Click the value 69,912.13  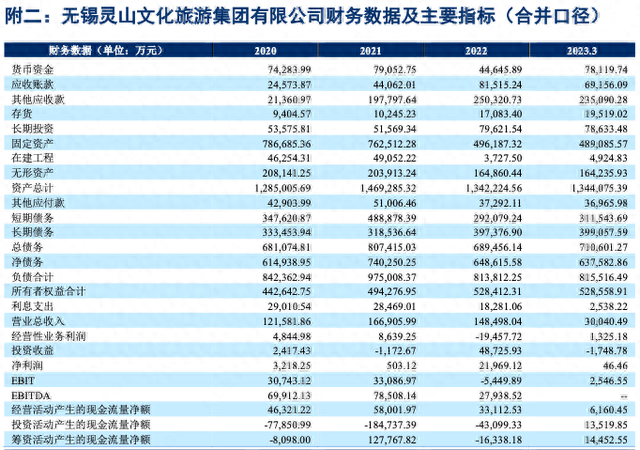pyautogui.click(x=289, y=396)
